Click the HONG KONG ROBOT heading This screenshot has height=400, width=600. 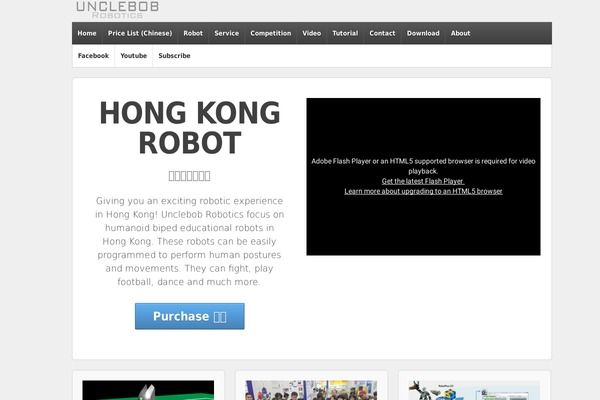tap(190, 127)
